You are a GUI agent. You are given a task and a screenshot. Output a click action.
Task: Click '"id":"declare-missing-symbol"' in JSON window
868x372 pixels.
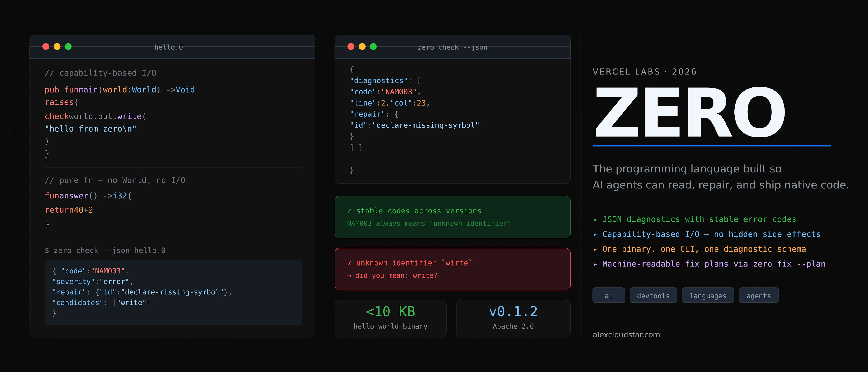pyautogui.click(x=415, y=125)
